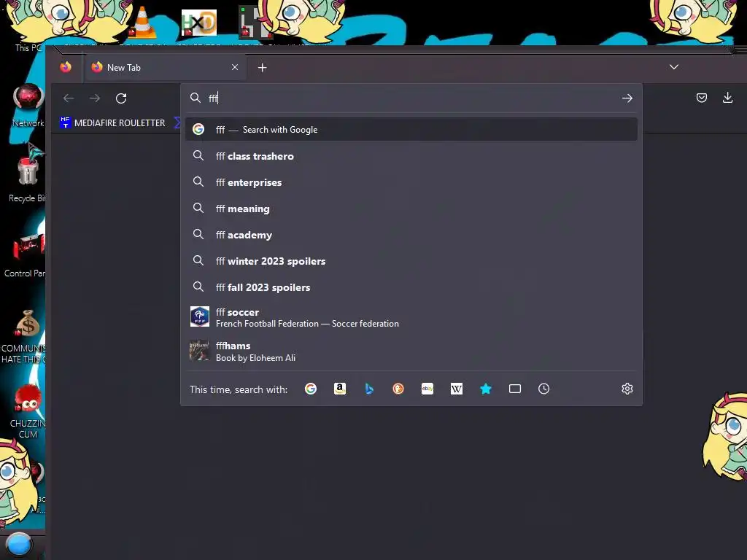Open search settings gear icon
The height and width of the screenshot is (560, 747).
627,389
